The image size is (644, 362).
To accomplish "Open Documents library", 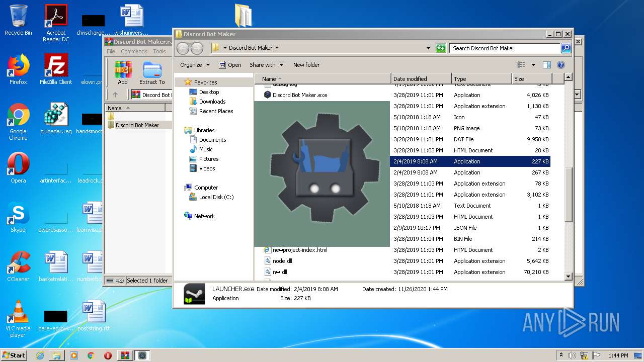I will pos(212,140).
